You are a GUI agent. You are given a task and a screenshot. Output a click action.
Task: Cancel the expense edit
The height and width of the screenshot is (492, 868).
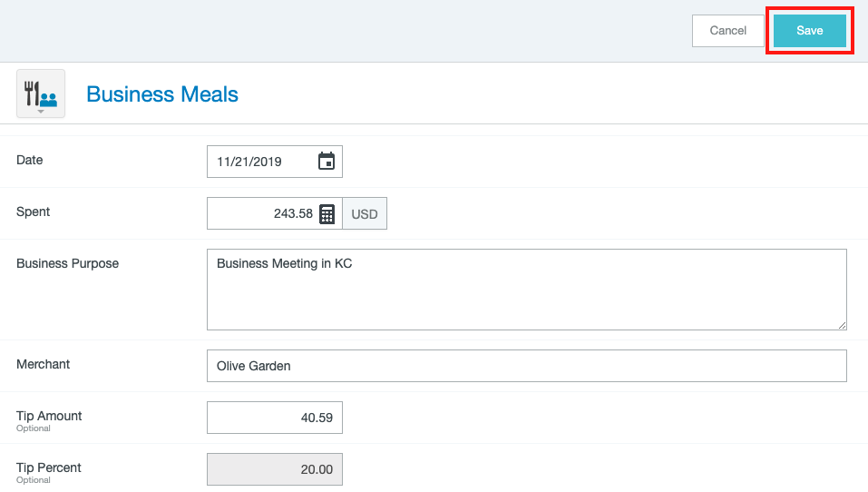tap(727, 31)
